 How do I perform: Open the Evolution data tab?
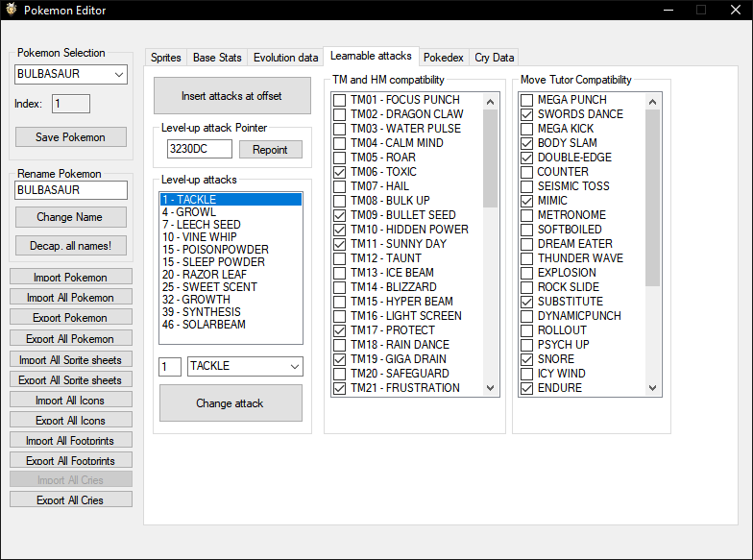pos(285,58)
